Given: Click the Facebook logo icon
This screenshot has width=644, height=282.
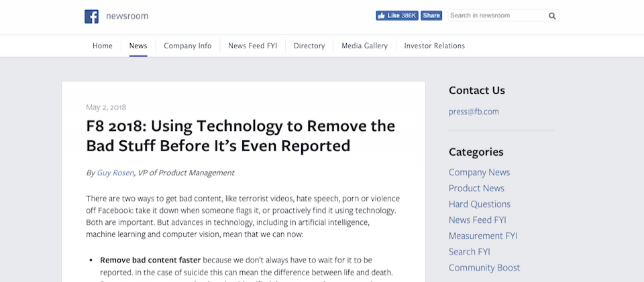Looking at the screenshot, I should [x=91, y=16].
